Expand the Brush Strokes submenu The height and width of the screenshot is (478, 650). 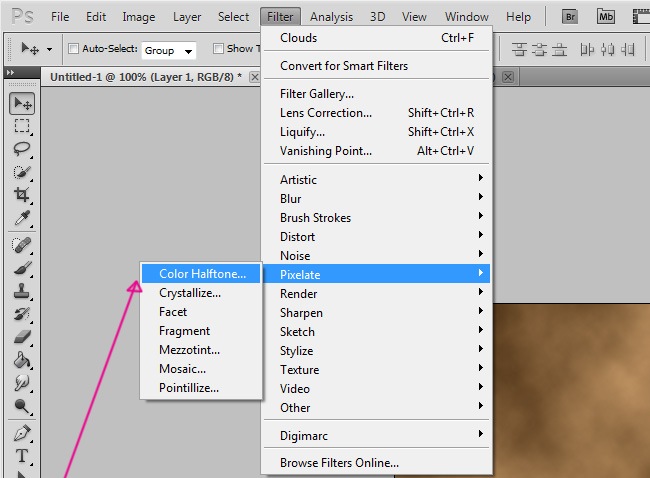pyautogui.click(x=376, y=218)
